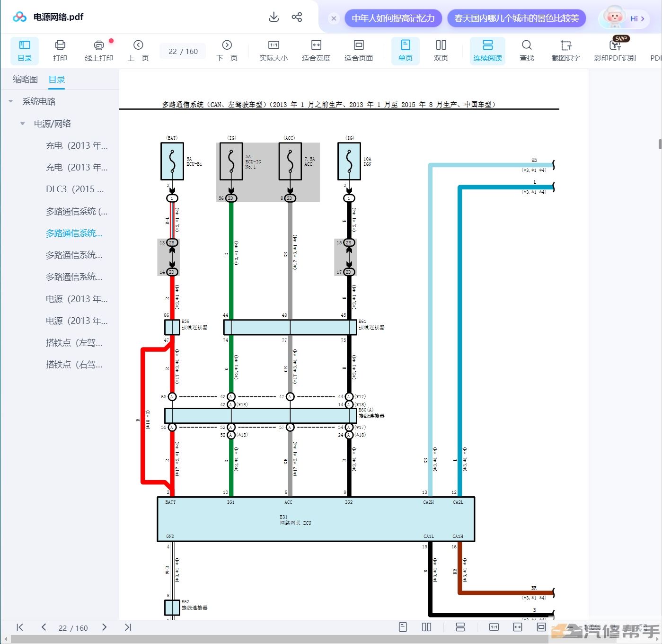Open first 充电 (2013 年... outline entry
Image resolution: width=662 pixels, height=644 pixels.
(x=77, y=145)
